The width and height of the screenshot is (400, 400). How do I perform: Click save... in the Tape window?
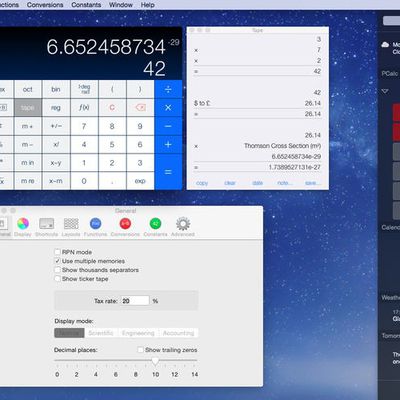[313, 183]
